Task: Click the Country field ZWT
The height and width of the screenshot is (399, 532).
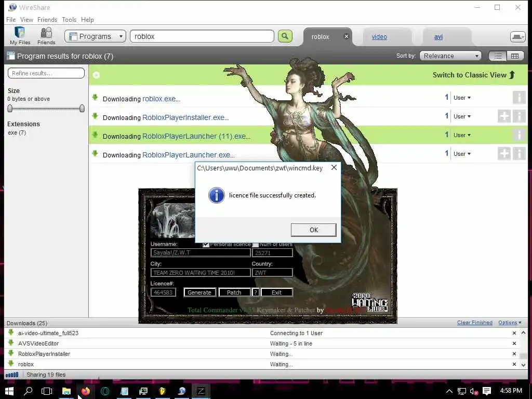Action: pos(272,272)
